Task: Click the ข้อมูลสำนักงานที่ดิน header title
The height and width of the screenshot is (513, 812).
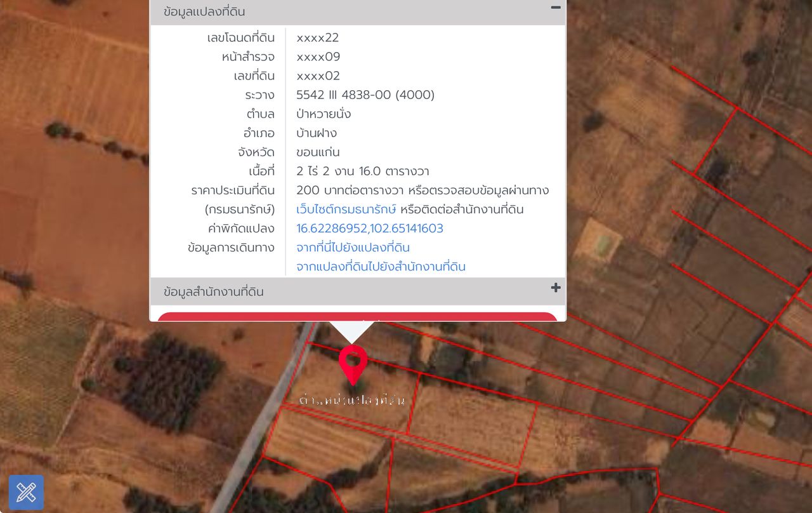Action: (213, 292)
